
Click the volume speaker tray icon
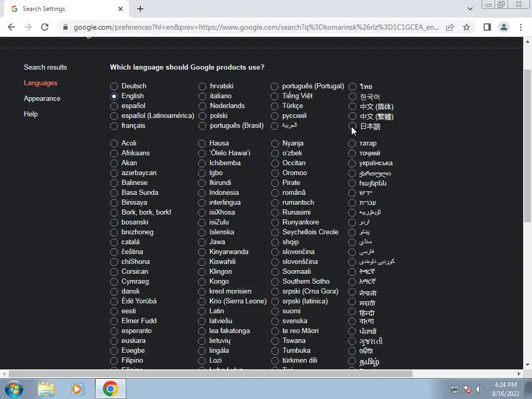[480, 389]
